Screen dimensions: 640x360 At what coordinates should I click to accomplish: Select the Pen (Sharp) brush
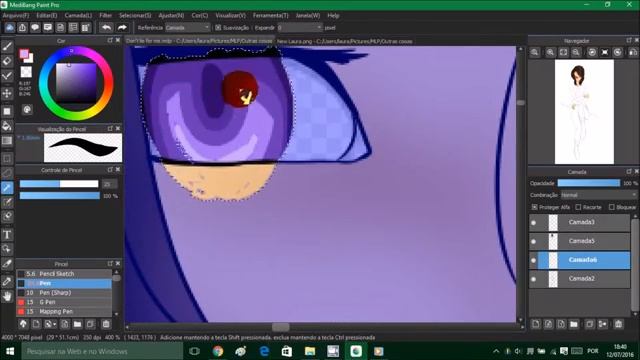pos(64,293)
